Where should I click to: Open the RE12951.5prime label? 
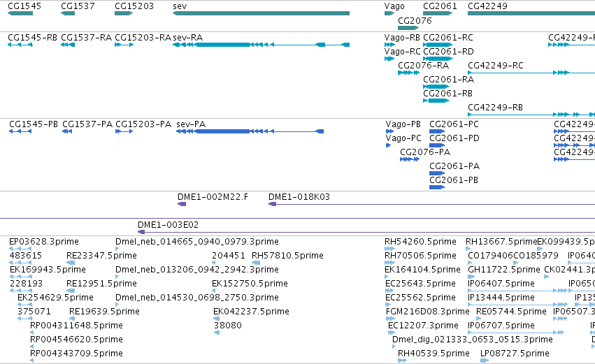101,284
